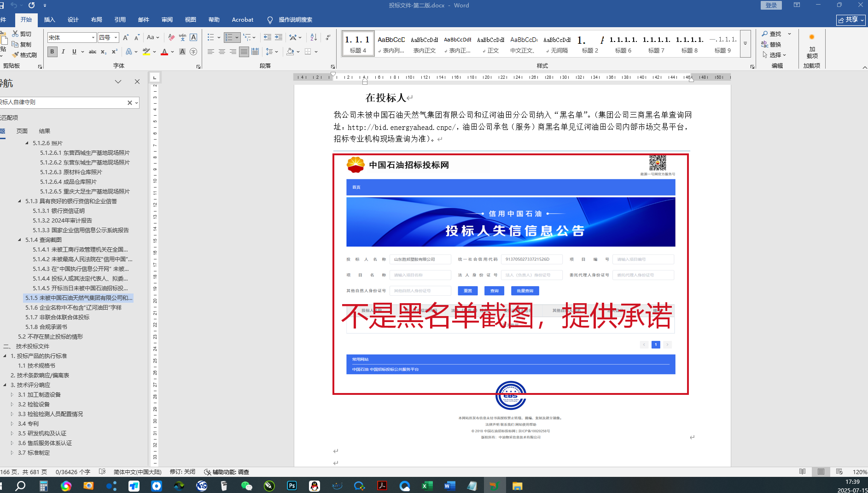Click the center align icon
Image resolution: width=868 pixels, height=493 pixels.
222,52
